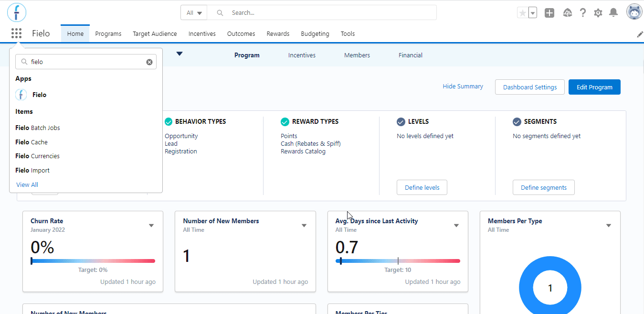
Task: Click the Reward Types green check icon
Action: (285, 121)
